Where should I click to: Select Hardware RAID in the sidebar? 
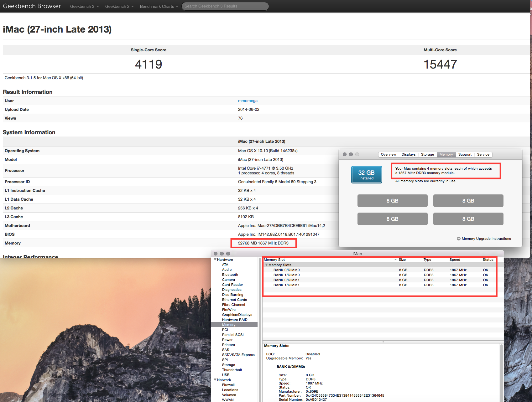(x=235, y=320)
